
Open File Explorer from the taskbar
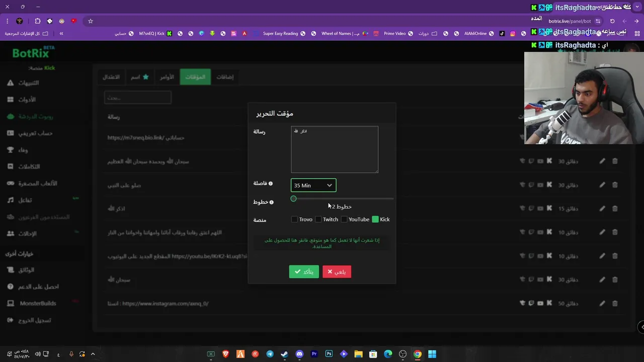point(358,354)
